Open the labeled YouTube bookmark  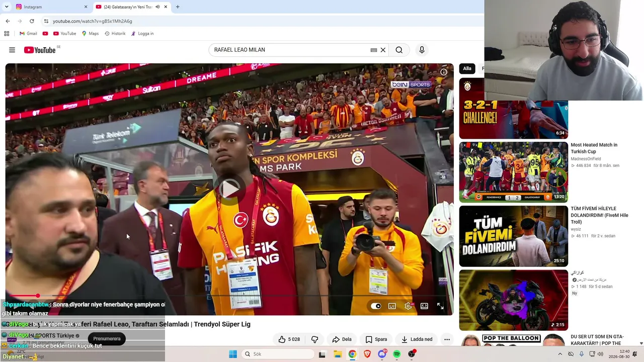[x=64, y=34]
